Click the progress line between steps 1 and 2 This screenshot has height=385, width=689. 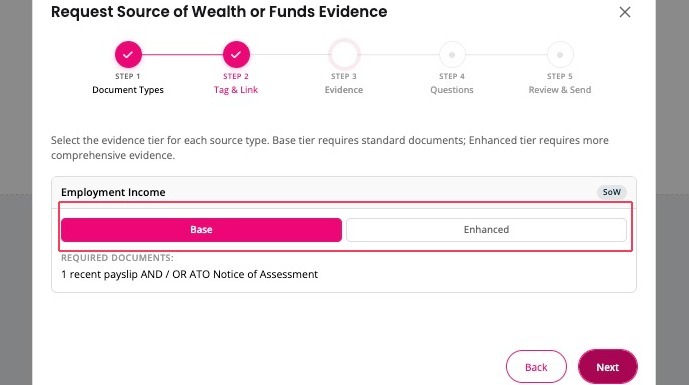tap(182, 54)
